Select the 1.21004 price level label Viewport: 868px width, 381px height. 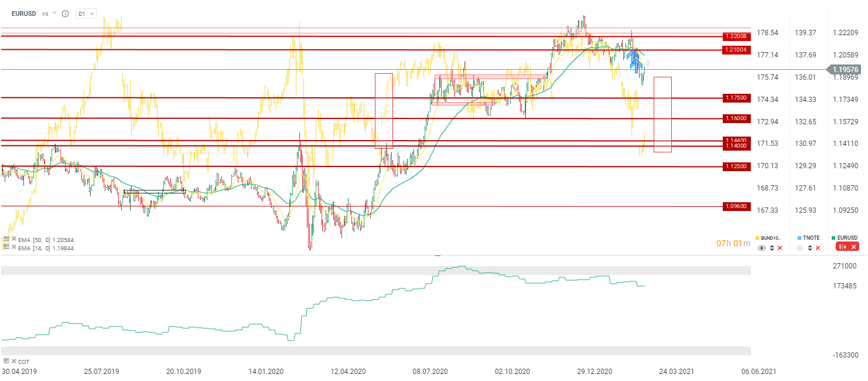737,50
